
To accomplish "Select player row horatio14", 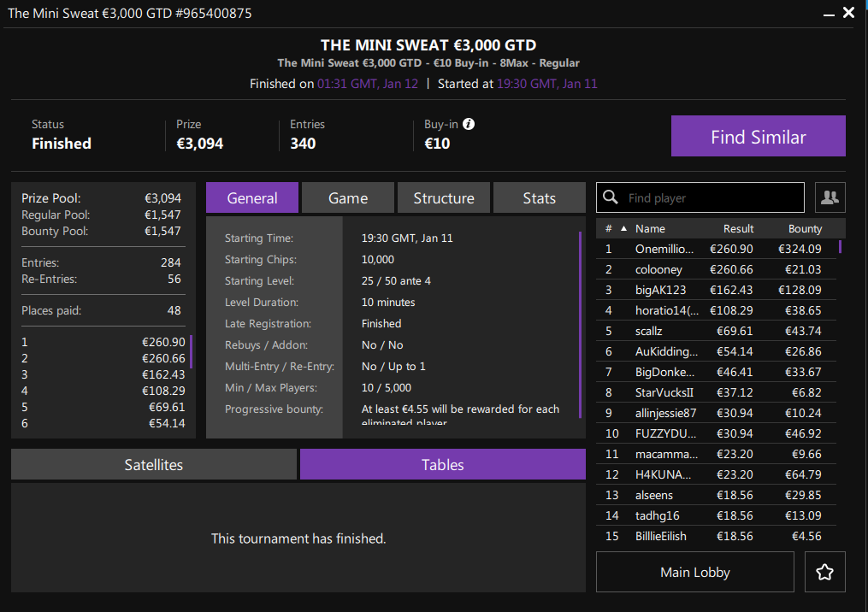I will tap(716, 310).
